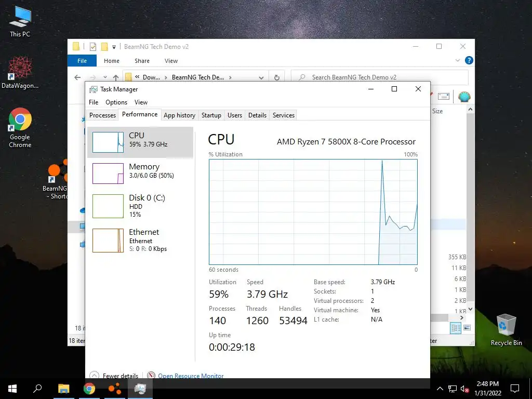Image resolution: width=532 pixels, height=399 pixels.
Task: Open the File tab in Explorer
Action: click(82, 61)
